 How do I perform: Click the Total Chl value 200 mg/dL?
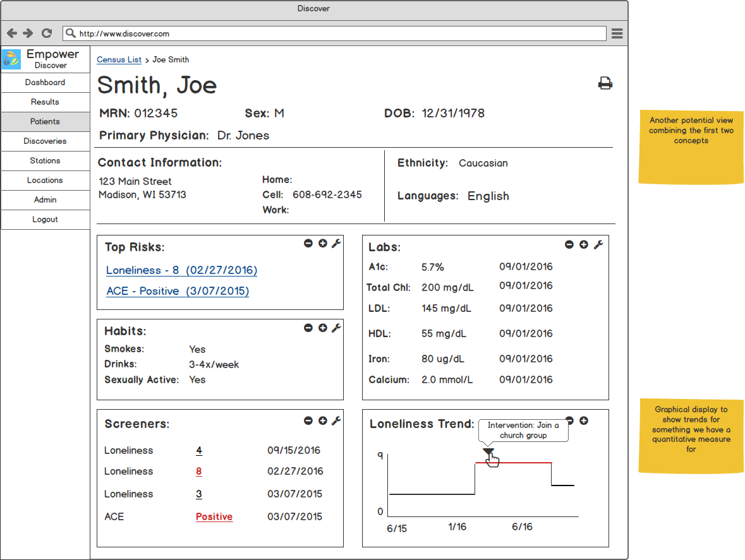point(447,288)
